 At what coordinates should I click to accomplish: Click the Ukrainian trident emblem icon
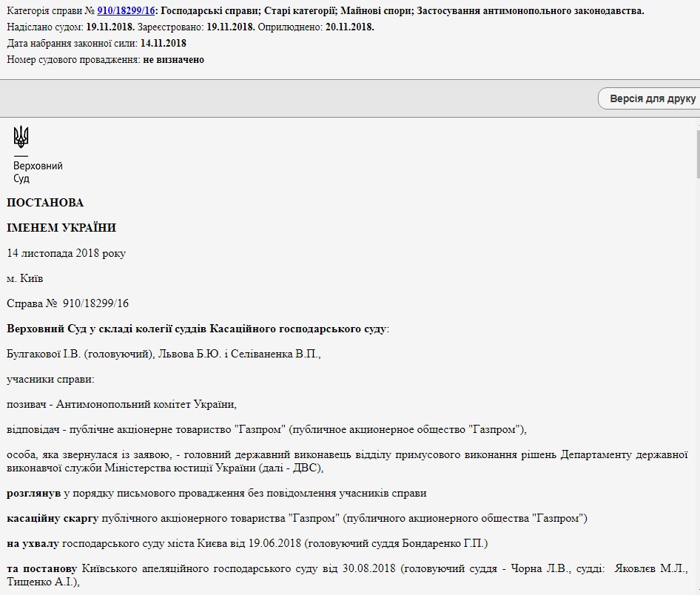[21, 137]
